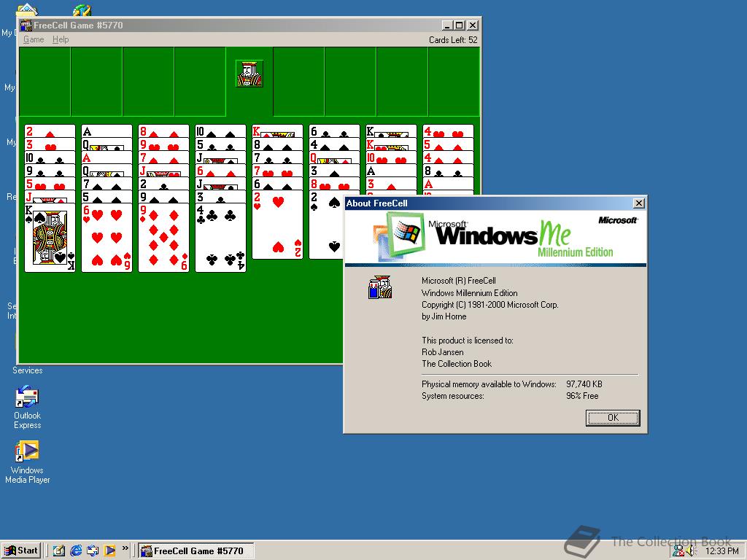Click the 8 of Diamonds card
Image resolution: width=747 pixels, height=560 pixels.
pyautogui.click(x=163, y=131)
